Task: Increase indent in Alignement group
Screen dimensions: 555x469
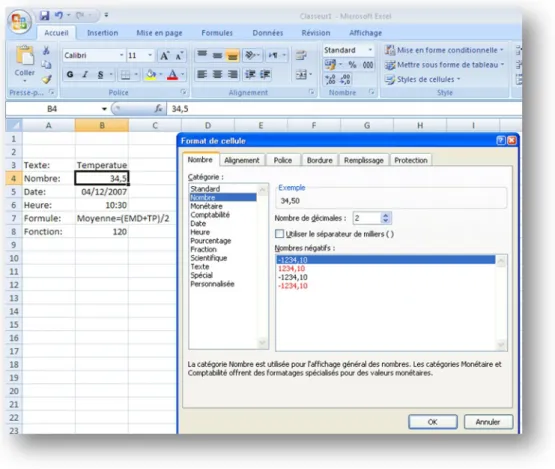Action: pyautogui.click(x=265, y=74)
